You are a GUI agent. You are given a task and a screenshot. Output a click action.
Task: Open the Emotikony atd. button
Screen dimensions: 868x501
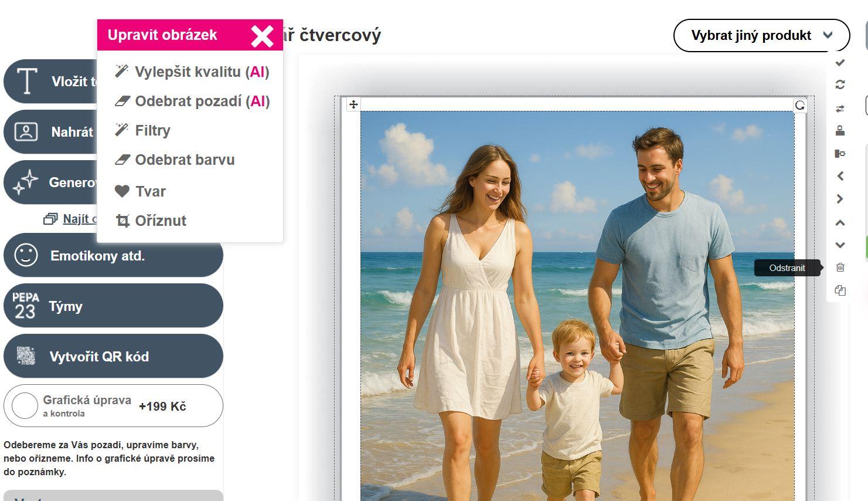click(113, 255)
